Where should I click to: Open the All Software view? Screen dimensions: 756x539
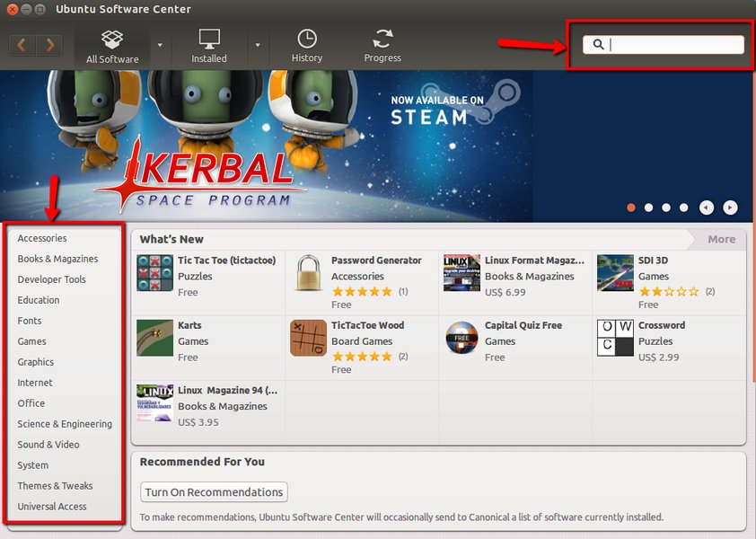click(112, 47)
